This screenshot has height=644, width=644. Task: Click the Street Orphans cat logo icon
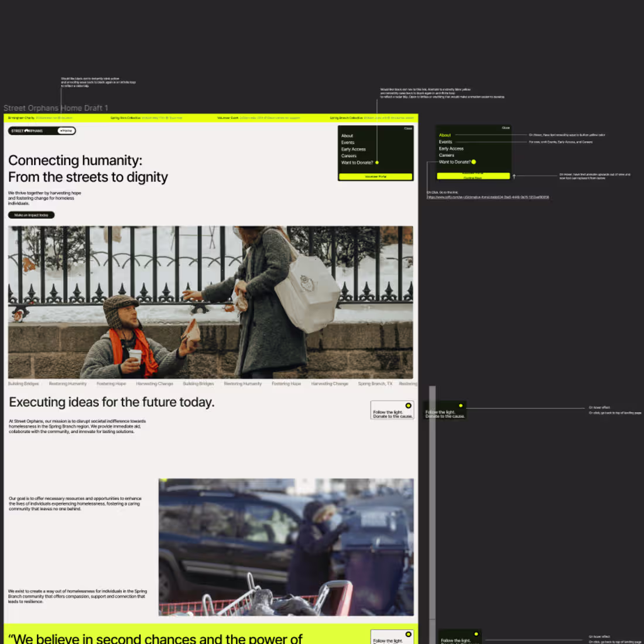[27, 131]
